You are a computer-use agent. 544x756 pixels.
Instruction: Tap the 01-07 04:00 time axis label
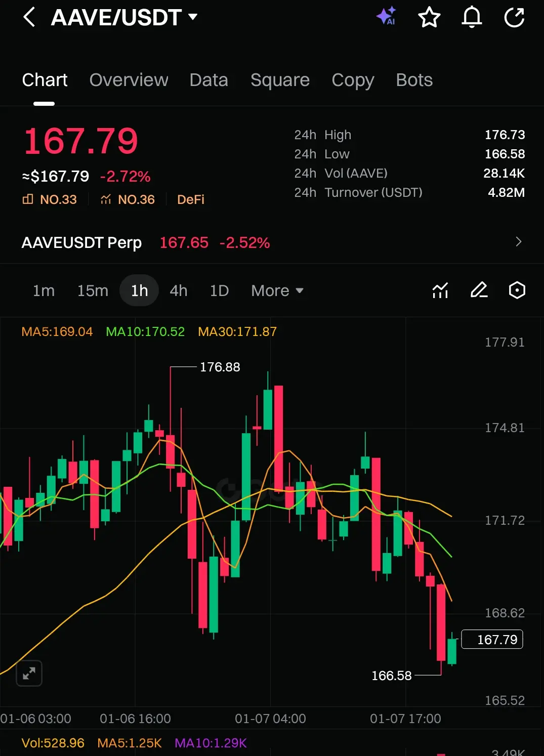pos(270,719)
